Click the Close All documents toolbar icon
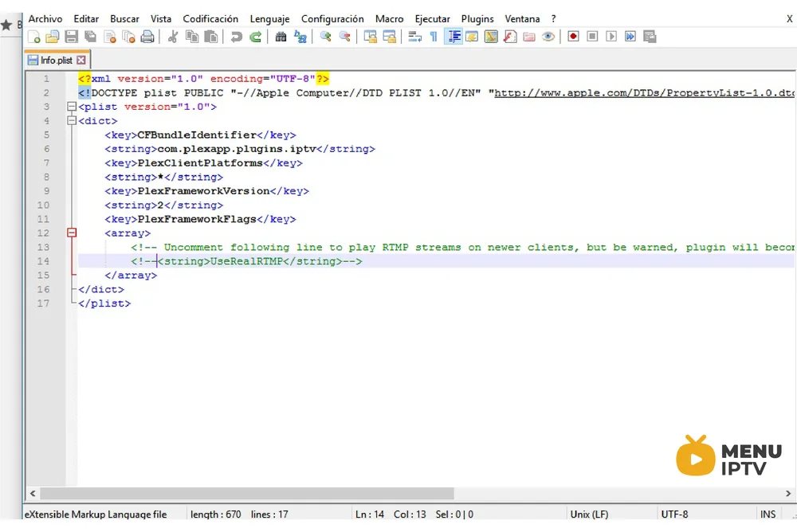The width and height of the screenshot is (797, 532). pos(128,37)
